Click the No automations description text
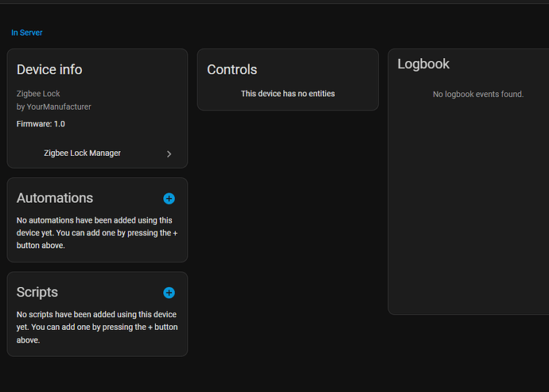 point(94,233)
